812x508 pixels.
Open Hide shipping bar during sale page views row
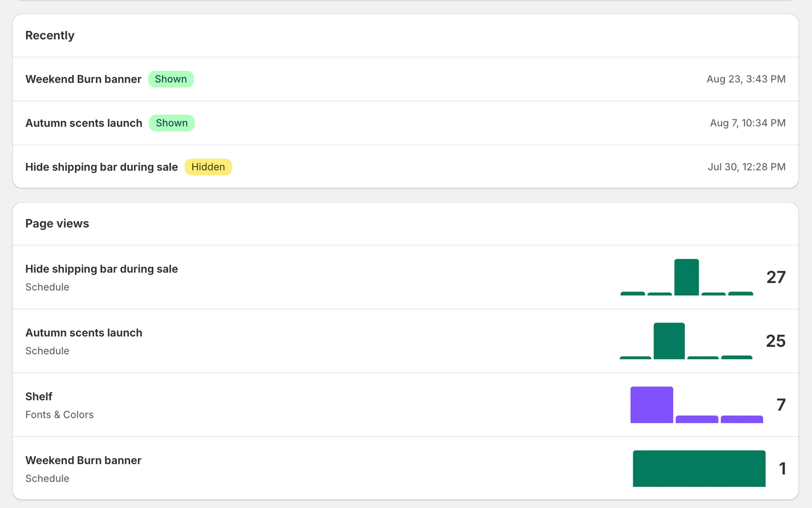pos(406,277)
